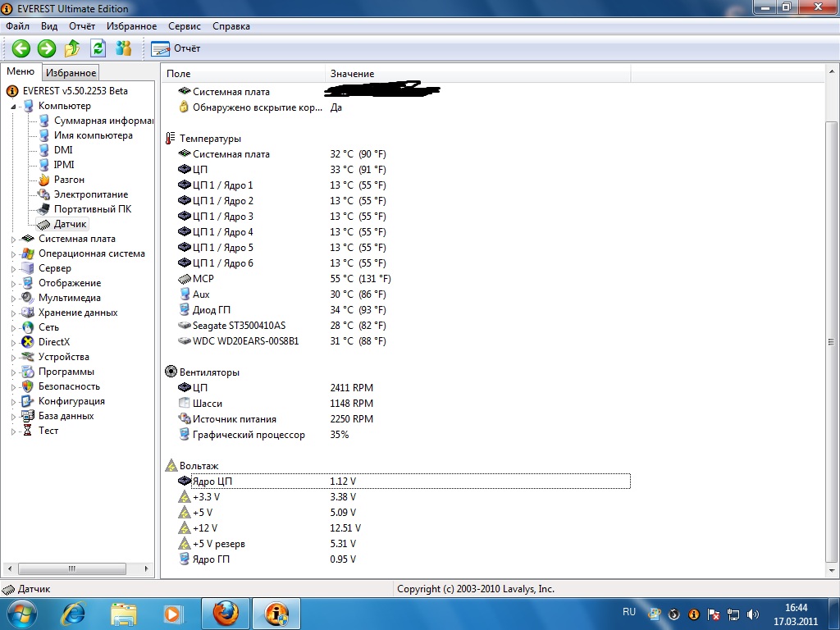The image size is (840, 630).
Task: Expand the Системная плата tree node
Action: pos(13,240)
